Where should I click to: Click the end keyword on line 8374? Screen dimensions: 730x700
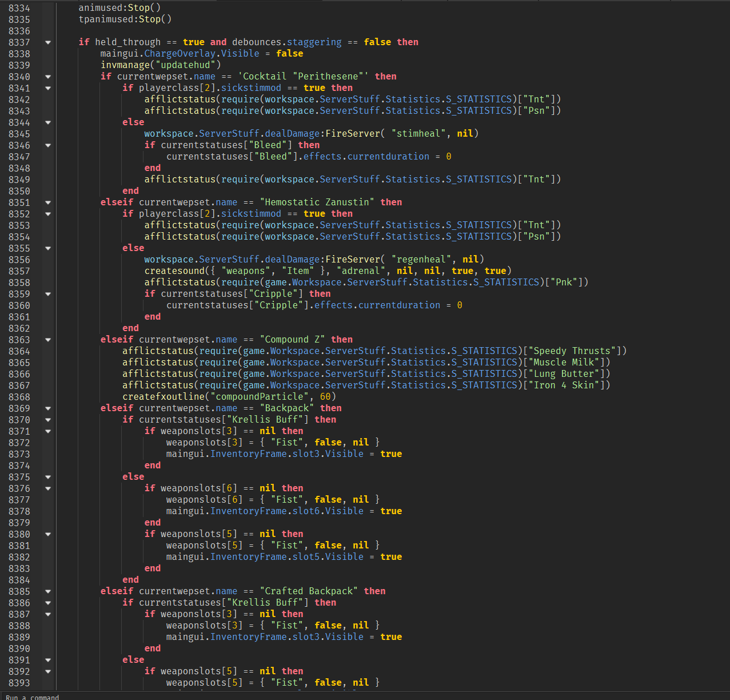point(153,466)
